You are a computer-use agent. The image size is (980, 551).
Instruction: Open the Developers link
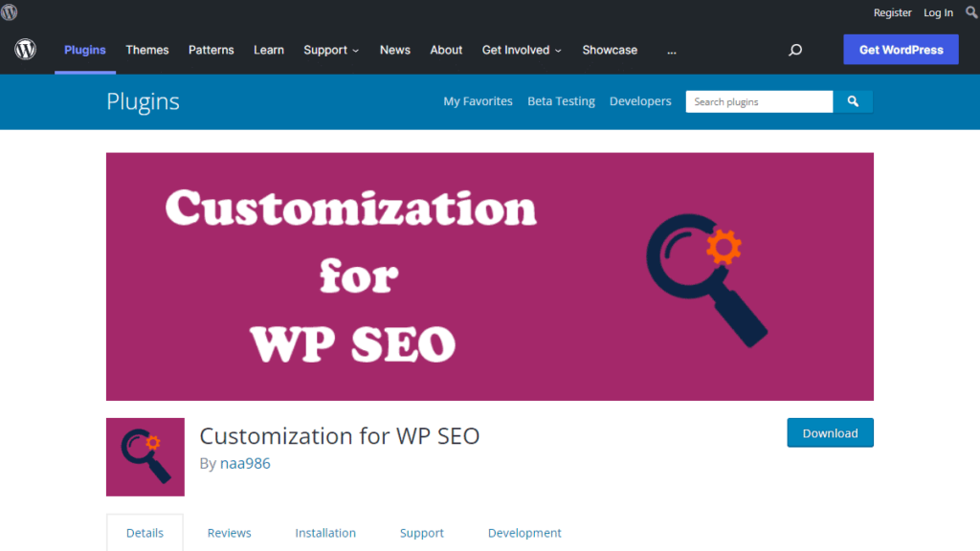(x=640, y=101)
